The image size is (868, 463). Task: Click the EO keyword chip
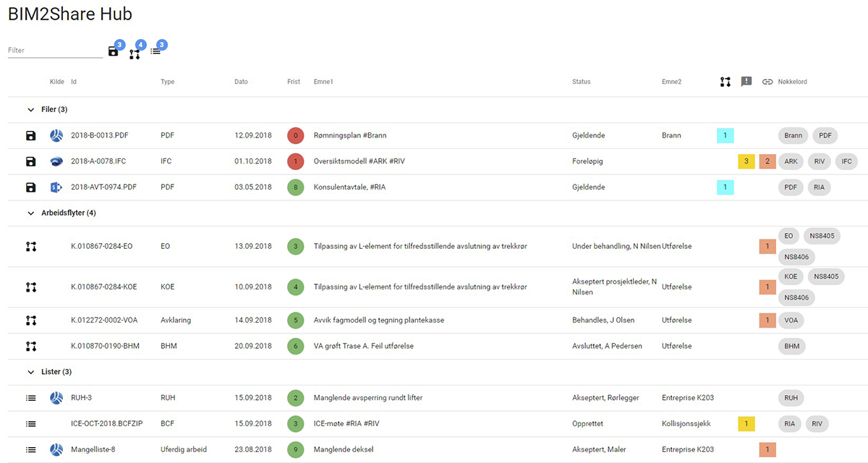[789, 236]
